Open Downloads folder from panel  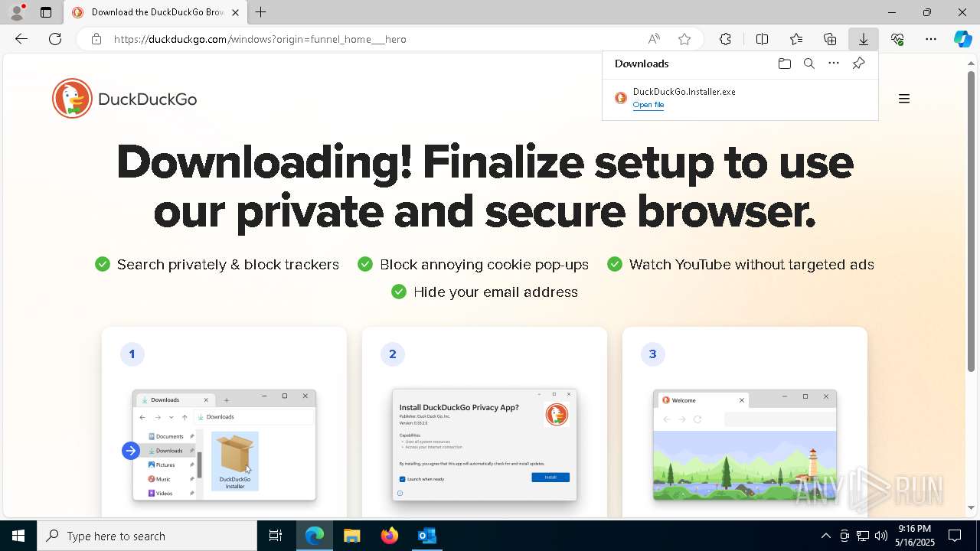[784, 64]
